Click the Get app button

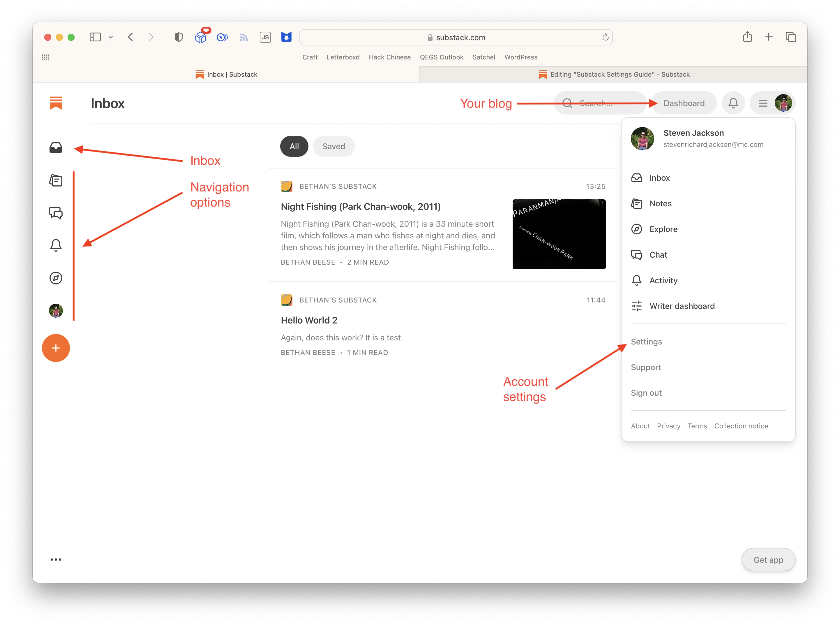click(768, 560)
